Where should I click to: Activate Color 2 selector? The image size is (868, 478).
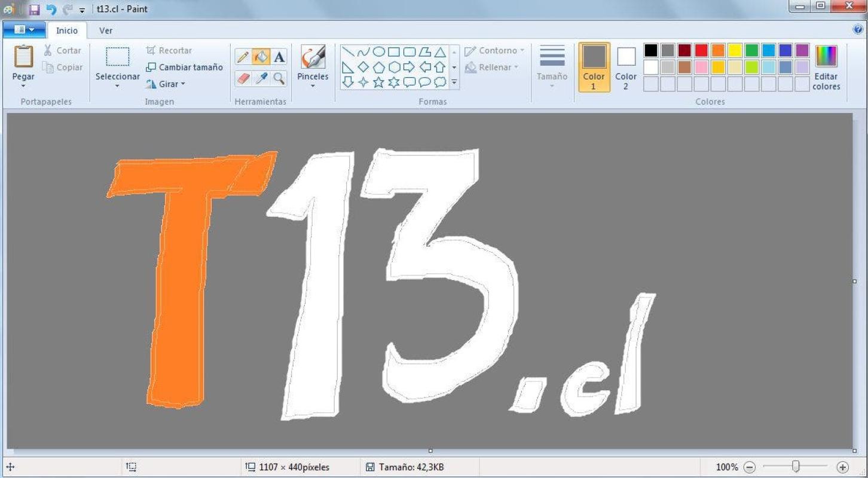pyautogui.click(x=626, y=67)
